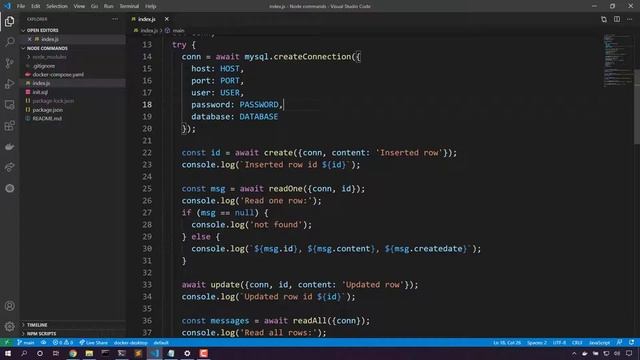Collapse the Open Editors section
The width and height of the screenshot is (640, 360).
point(42,30)
